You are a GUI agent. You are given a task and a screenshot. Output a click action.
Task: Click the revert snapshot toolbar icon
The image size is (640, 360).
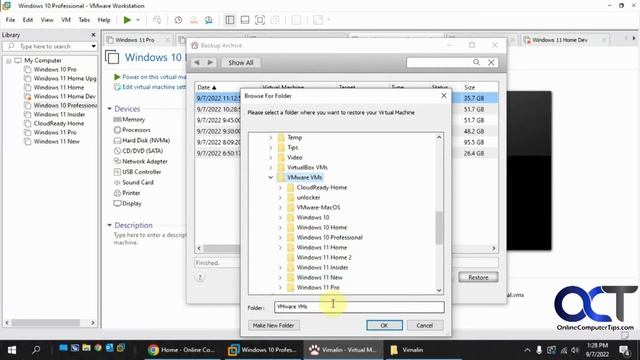(x=193, y=20)
